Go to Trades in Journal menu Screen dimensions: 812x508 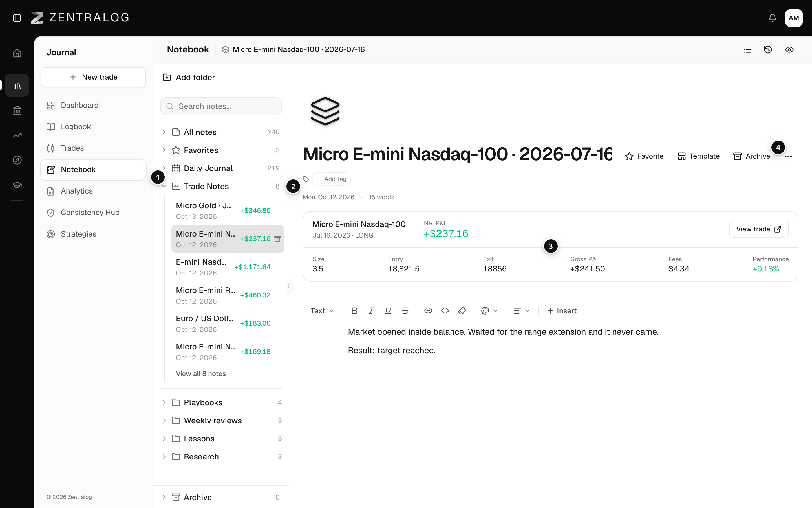[x=93, y=148]
